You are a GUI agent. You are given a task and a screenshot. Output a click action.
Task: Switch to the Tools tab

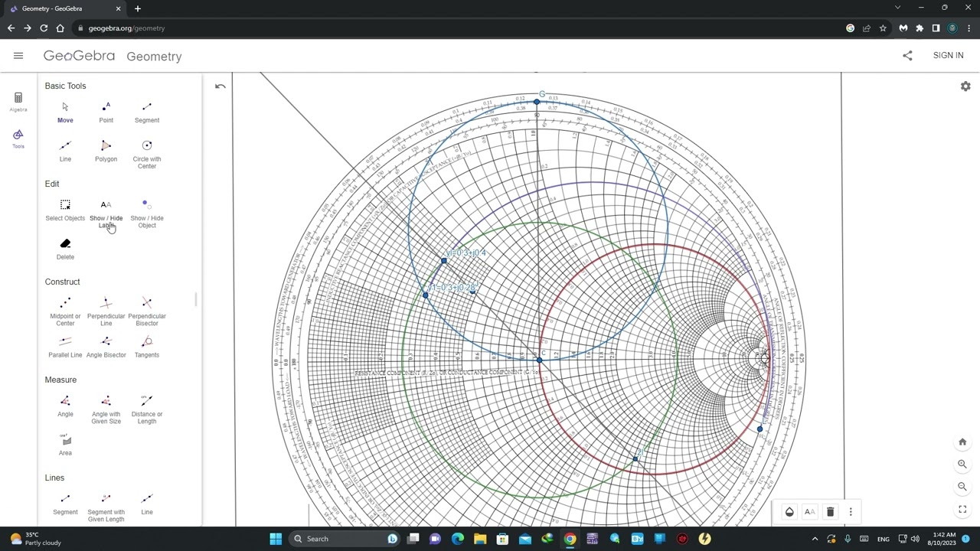[18, 138]
